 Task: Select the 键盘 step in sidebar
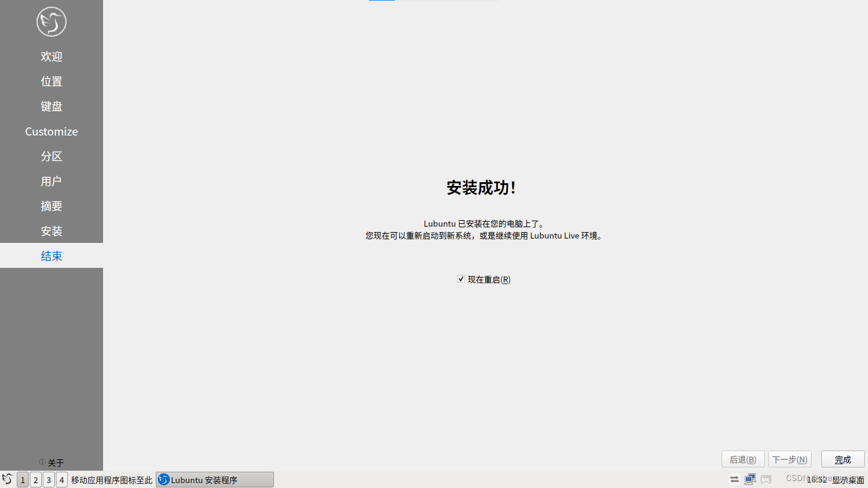(x=52, y=106)
